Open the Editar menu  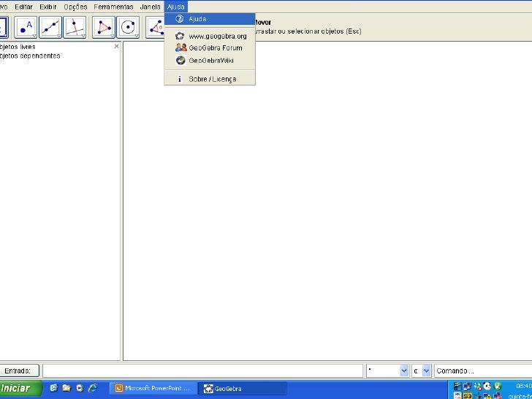pos(23,7)
